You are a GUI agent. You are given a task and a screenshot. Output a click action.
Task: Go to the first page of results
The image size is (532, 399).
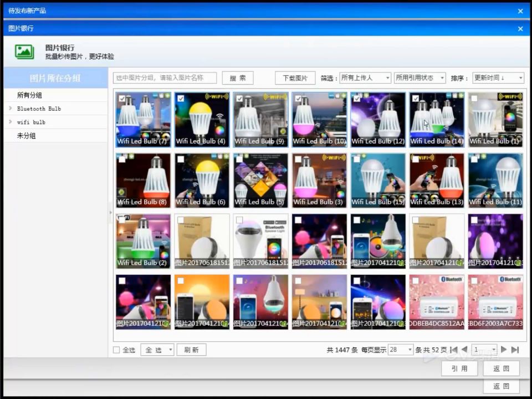(454, 350)
